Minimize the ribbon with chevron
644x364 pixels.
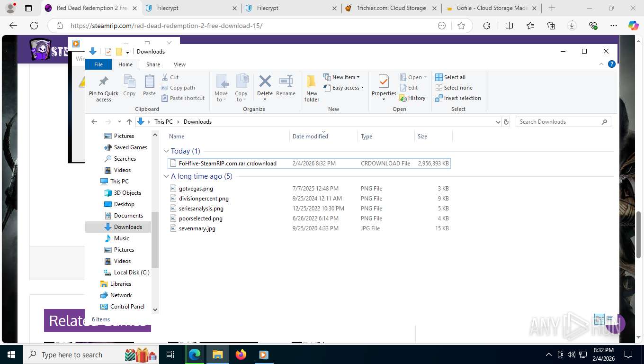(601, 64)
